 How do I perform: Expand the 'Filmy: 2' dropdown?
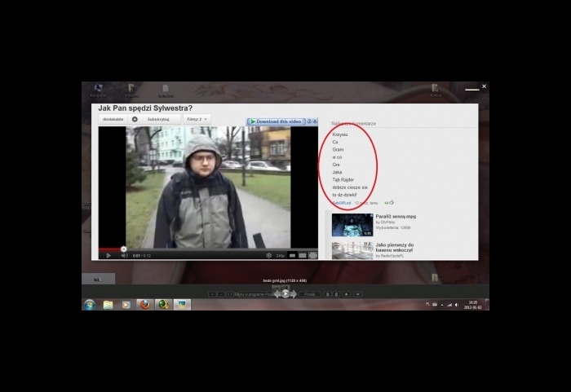197,119
